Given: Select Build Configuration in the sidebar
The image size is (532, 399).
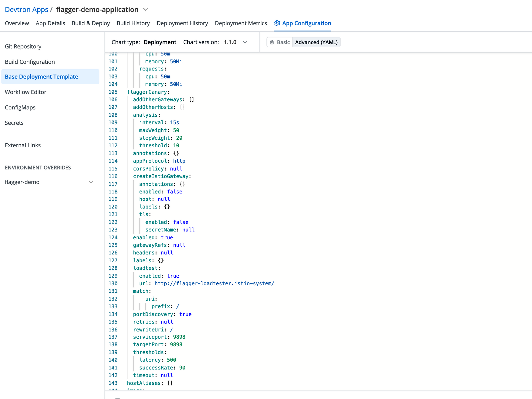Looking at the screenshot, I should 30,62.
